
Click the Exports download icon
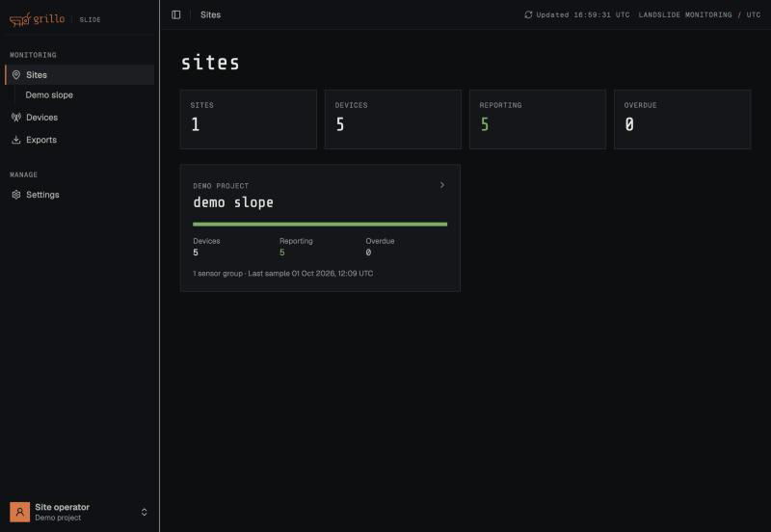pos(16,140)
